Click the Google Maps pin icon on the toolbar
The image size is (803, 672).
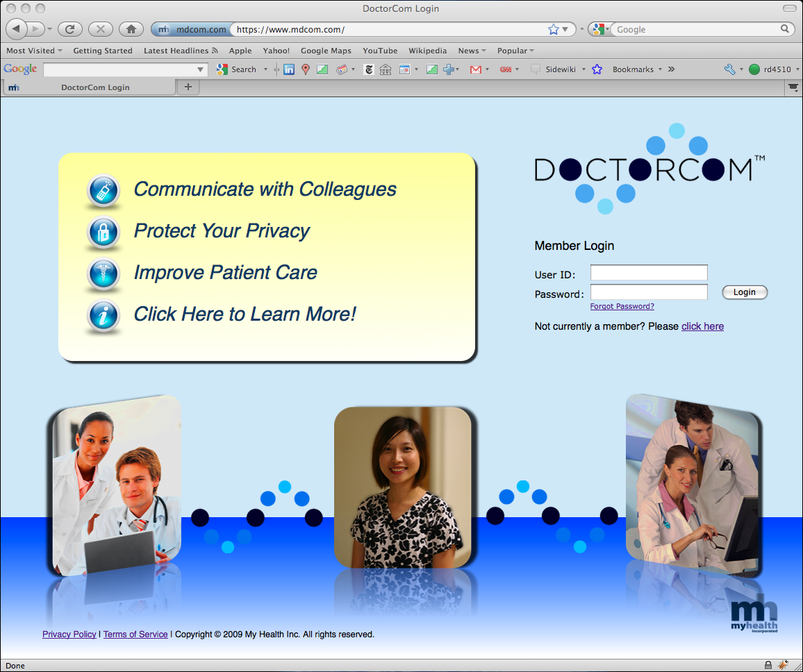pyautogui.click(x=305, y=69)
